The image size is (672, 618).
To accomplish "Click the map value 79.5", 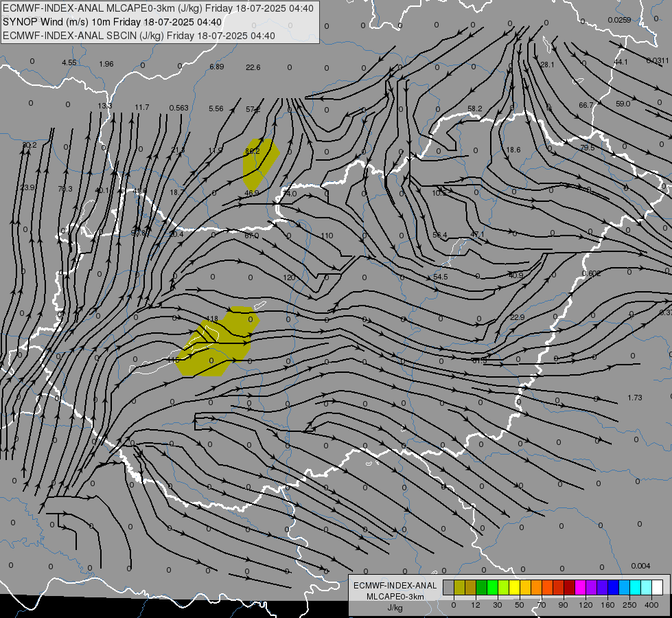I will coord(588,148).
